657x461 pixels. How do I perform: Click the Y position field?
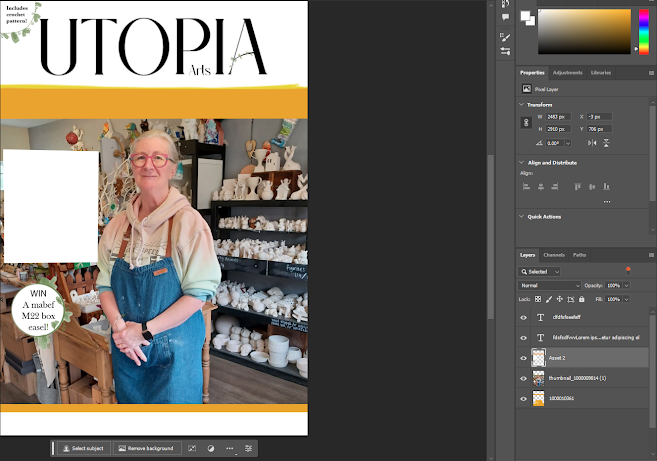click(x=599, y=129)
